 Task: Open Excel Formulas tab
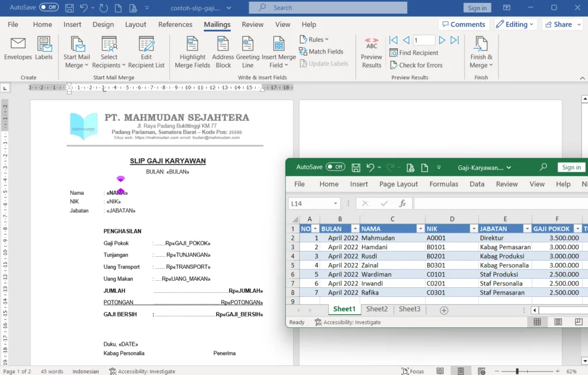click(444, 184)
